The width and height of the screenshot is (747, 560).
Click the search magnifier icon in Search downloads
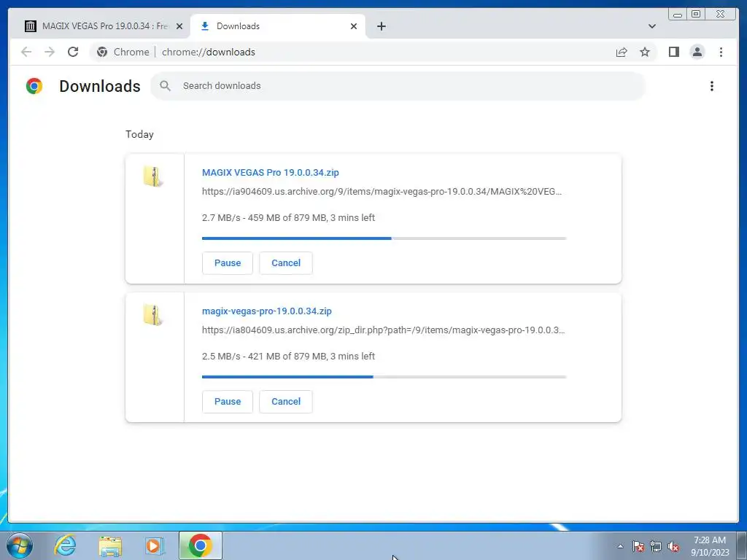click(166, 86)
